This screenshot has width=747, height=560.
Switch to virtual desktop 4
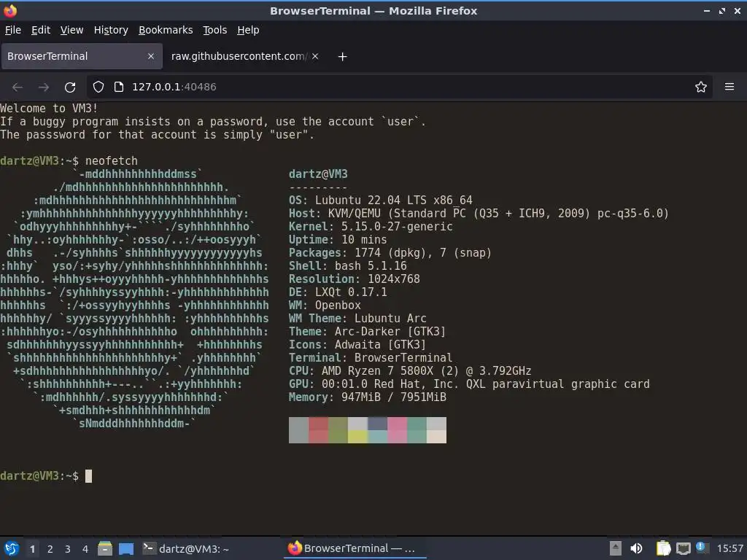(85, 549)
